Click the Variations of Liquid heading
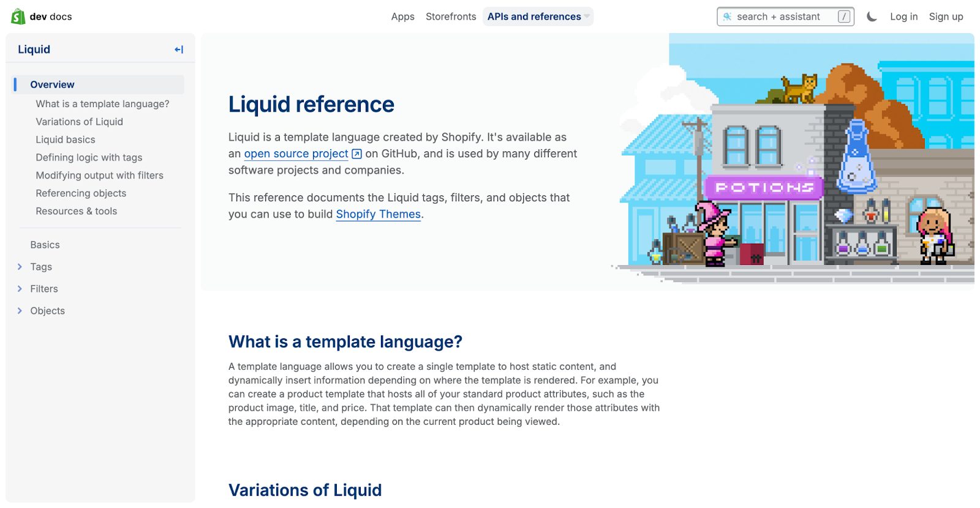980x508 pixels. [x=305, y=490]
